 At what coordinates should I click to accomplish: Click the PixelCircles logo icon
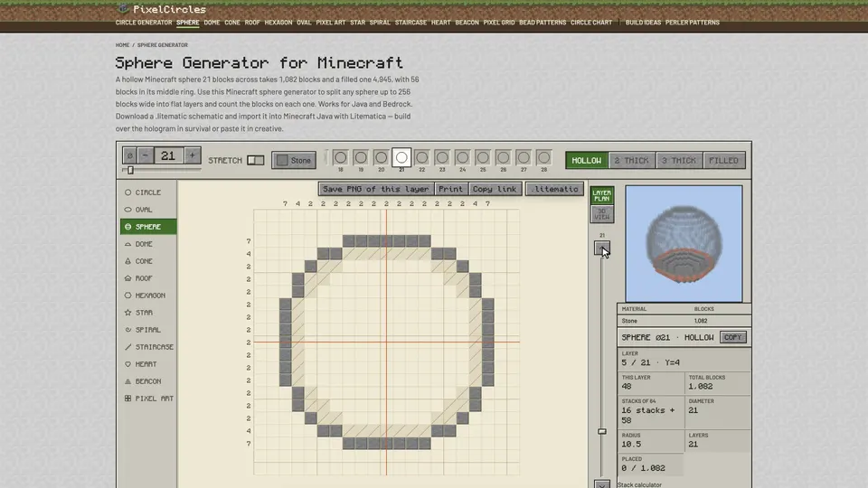123,8
